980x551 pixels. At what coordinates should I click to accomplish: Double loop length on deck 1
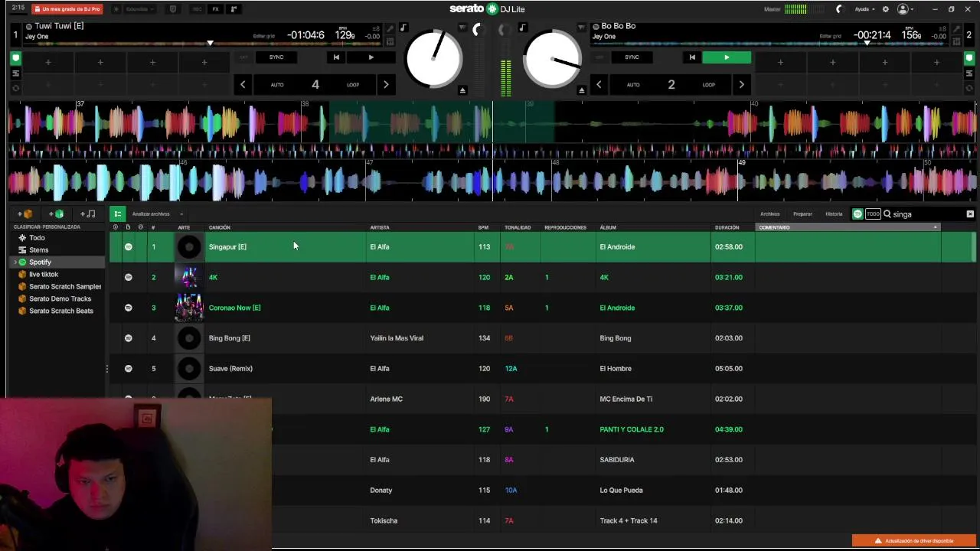point(386,85)
